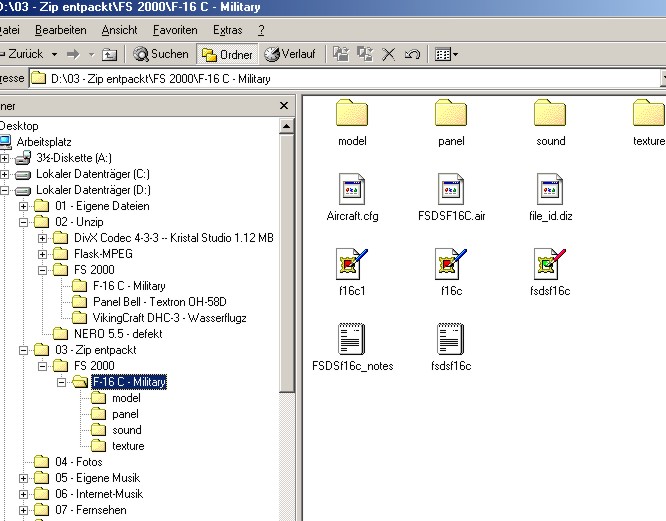
Task: Expand the 3½-Diskette (A:) tree node
Action: pyautogui.click(x=4, y=158)
